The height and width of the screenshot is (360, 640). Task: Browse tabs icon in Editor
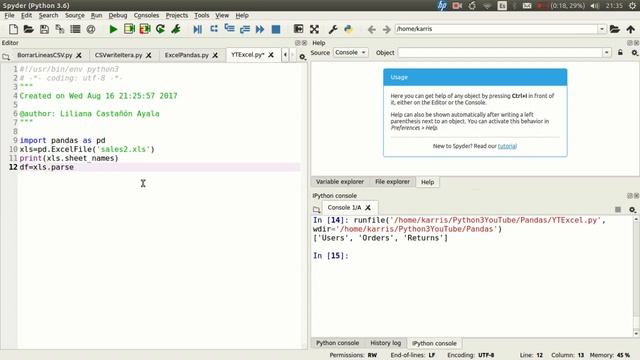[6, 56]
